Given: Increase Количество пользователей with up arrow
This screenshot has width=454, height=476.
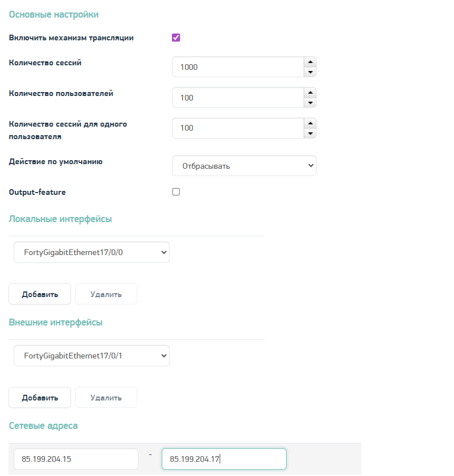Looking at the screenshot, I should [x=310, y=93].
